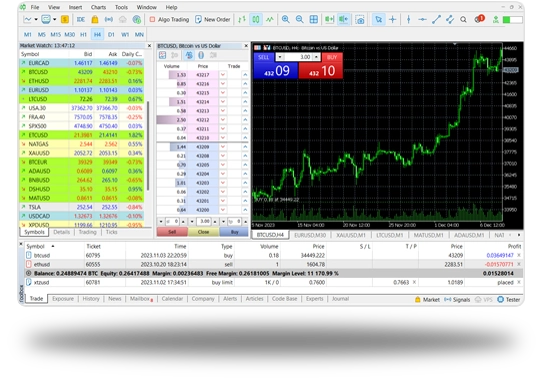Toggle Algo Trading on or off
This screenshot has height=383, width=540.
click(x=169, y=20)
